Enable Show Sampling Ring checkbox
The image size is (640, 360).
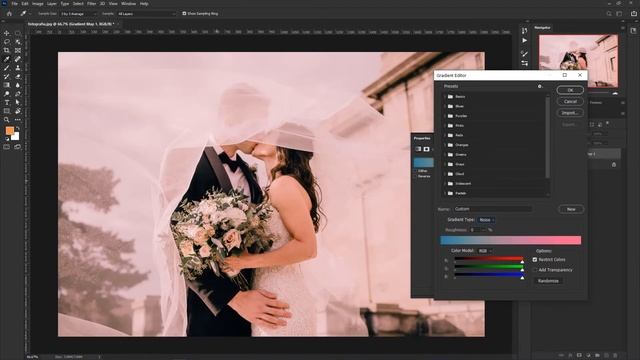(184, 13)
